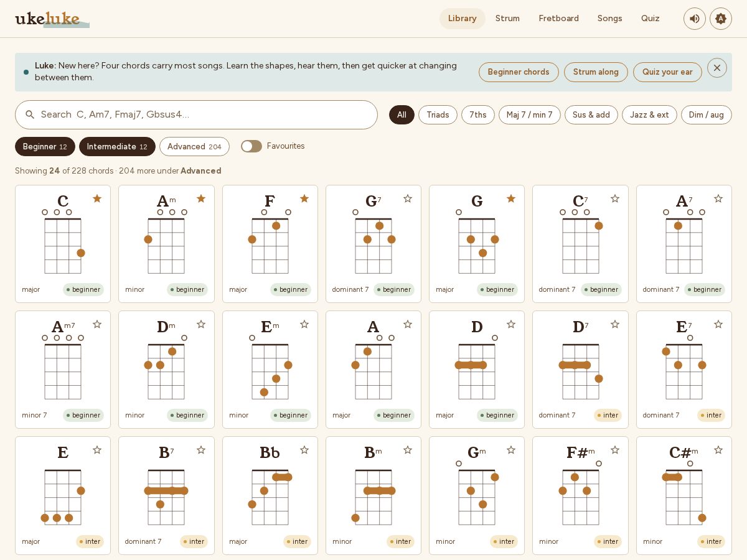This screenshot has width=747, height=560.
Task: Favourite the B7 chord
Action: pos(201,450)
